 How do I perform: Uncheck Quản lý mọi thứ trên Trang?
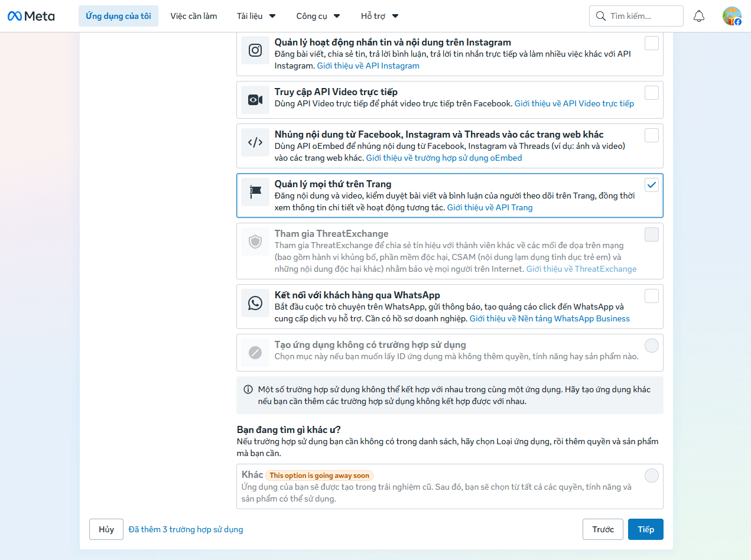click(x=652, y=185)
